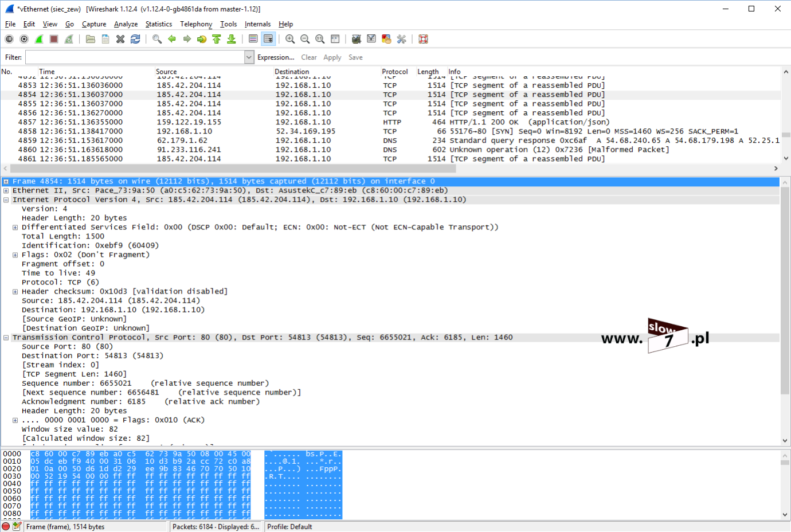Click 'Profile: Default' in status bar
This screenshot has width=791, height=532.
(x=289, y=526)
